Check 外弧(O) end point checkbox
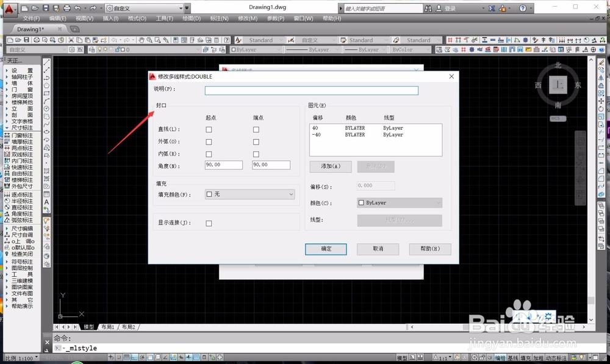 click(256, 142)
